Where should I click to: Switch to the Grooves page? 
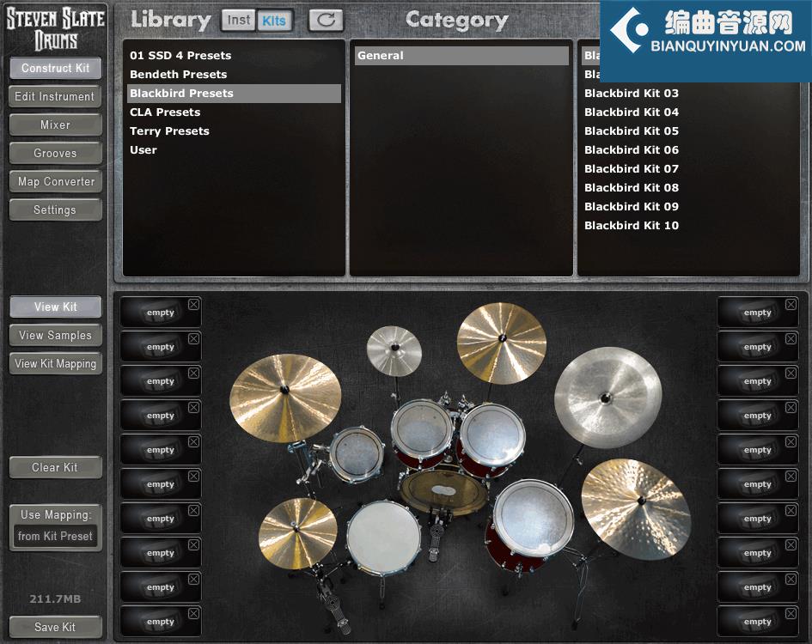click(55, 153)
